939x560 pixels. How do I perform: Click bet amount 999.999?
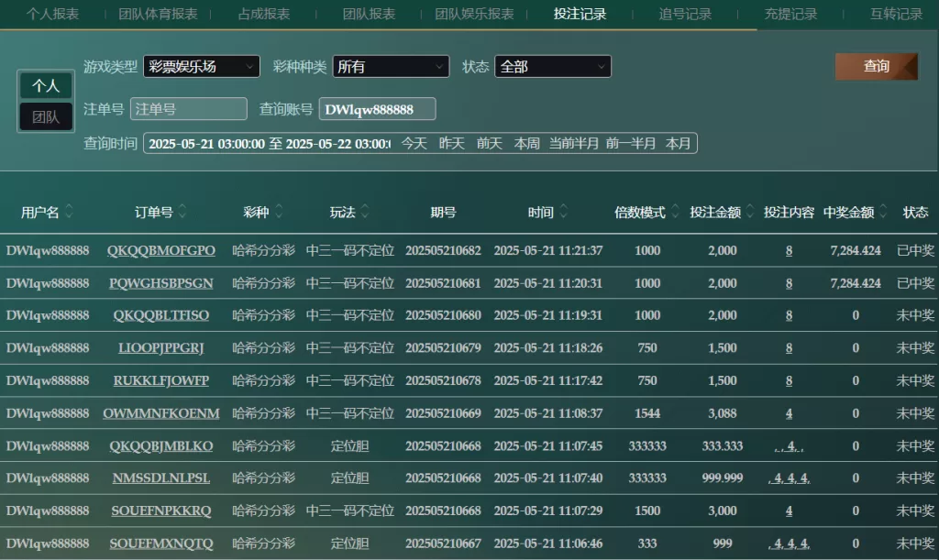coord(723,478)
